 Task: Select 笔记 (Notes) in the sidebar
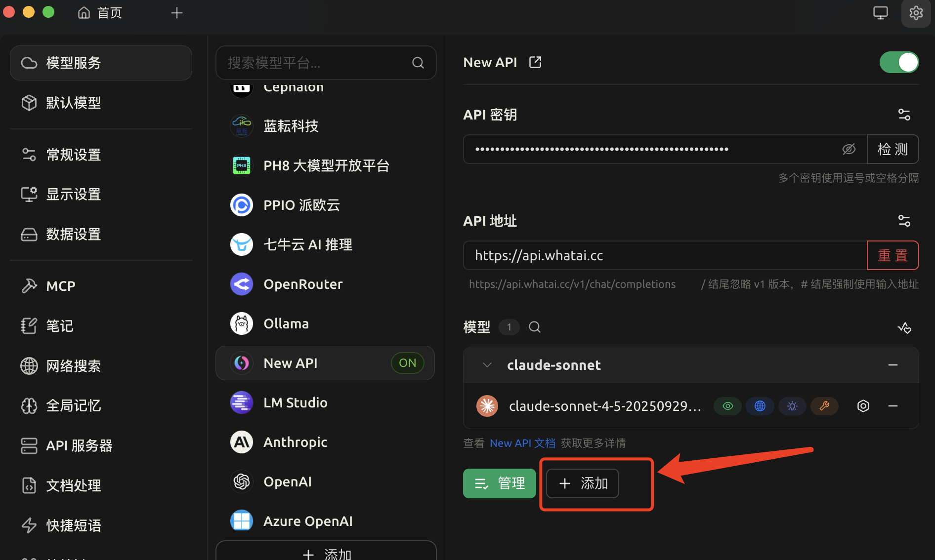59,325
